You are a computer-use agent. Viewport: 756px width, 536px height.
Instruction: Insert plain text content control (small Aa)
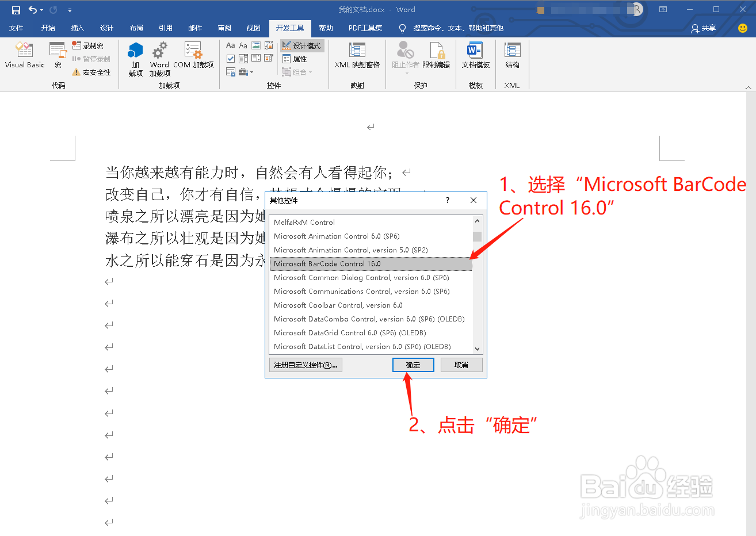(243, 45)
